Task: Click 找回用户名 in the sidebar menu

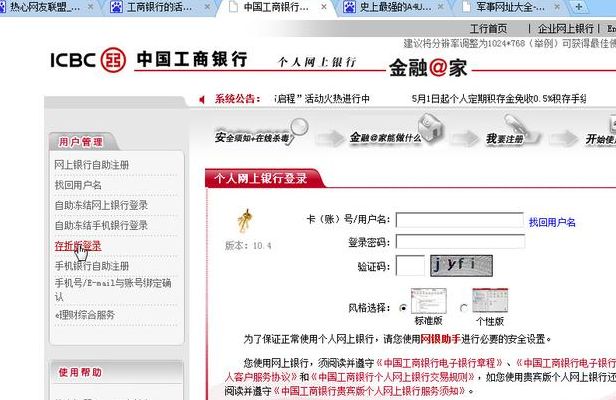Action: tap(78, 185)
